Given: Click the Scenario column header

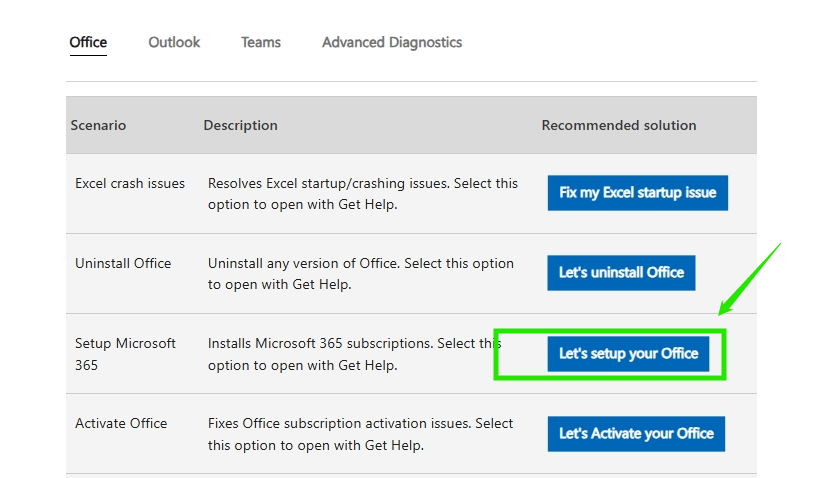Looking at the screenshot, I should coord(98,125).
